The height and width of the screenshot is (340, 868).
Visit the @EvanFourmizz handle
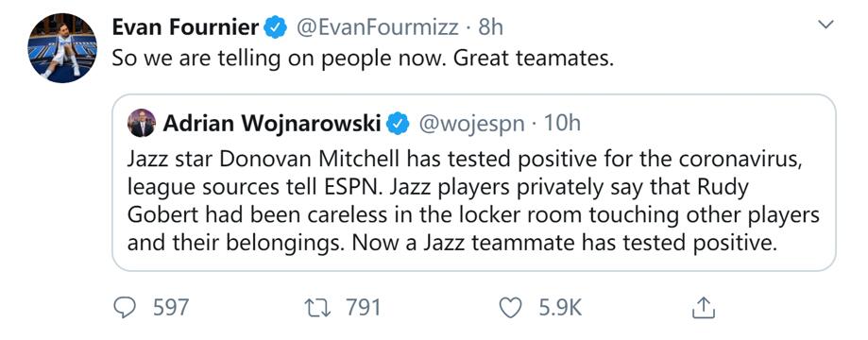point(378,27)
